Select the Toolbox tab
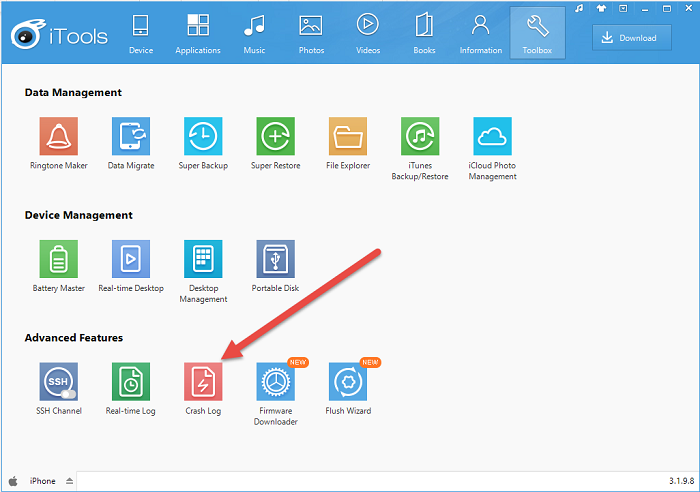The width and height of the screenshot is (700, 492). 538,33
